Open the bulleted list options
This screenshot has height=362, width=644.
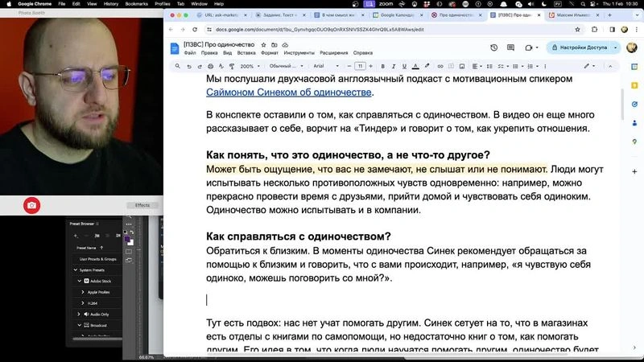(518, 66)
